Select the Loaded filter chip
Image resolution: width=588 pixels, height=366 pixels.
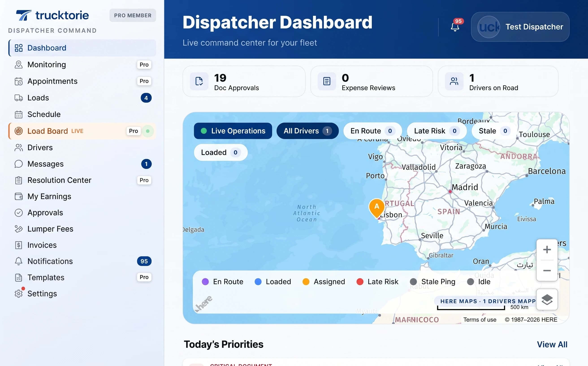220,152
